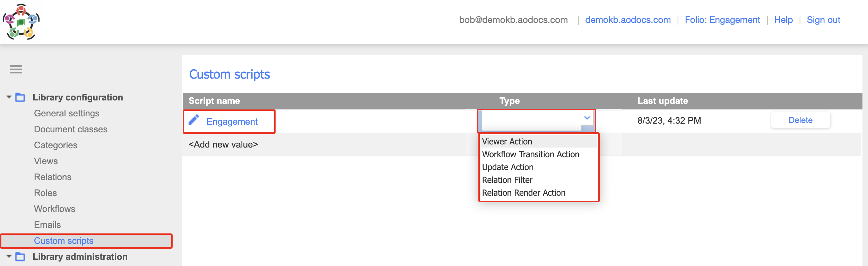Click the AoDocs logo
The width and height of the screenshot is (868, 266).
click(x=21, y=21)
